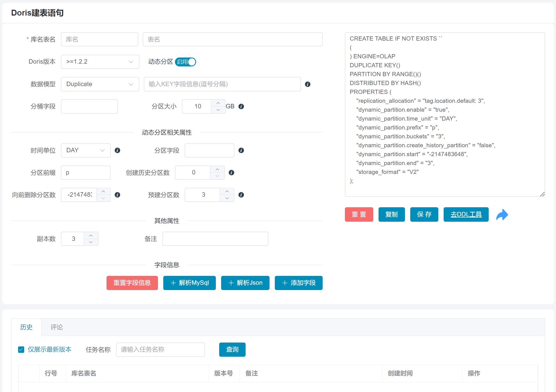The width and height of the screenshot is (556, 392).
Task: Click the blue share arrow icon
Action: pyautogui.click(x=502, y=214)
